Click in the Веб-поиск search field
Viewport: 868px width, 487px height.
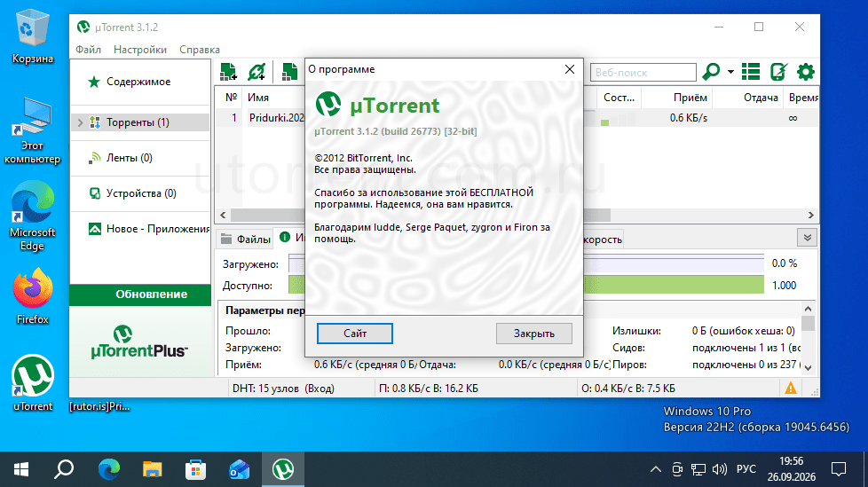click(643, 73)
